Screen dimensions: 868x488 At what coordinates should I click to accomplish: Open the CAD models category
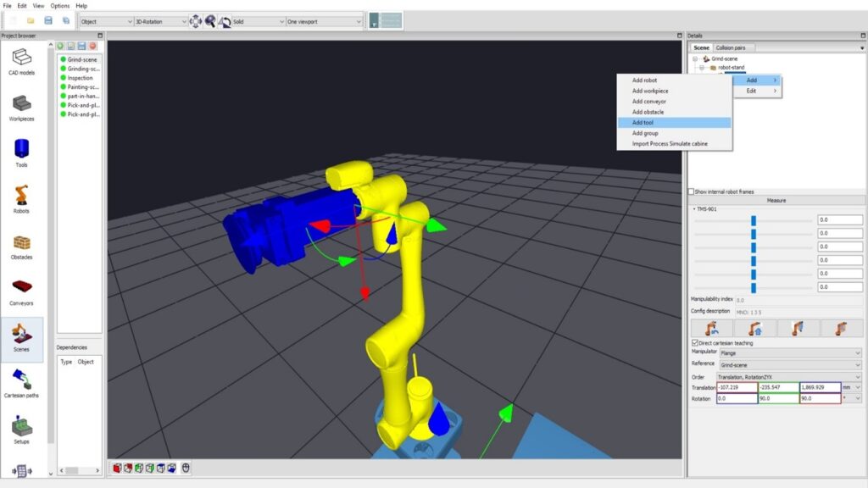pyautogui.click(x=22, y=61)
